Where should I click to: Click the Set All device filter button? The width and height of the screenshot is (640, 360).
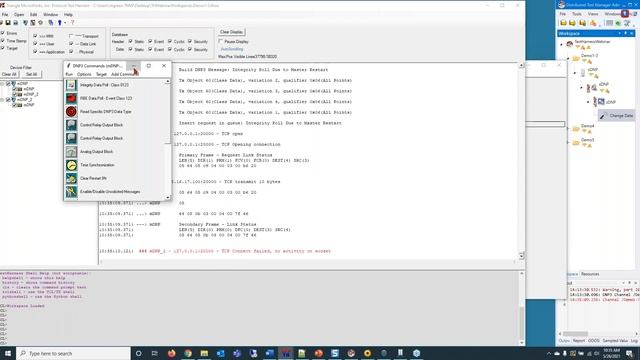(x=31, y=74)
